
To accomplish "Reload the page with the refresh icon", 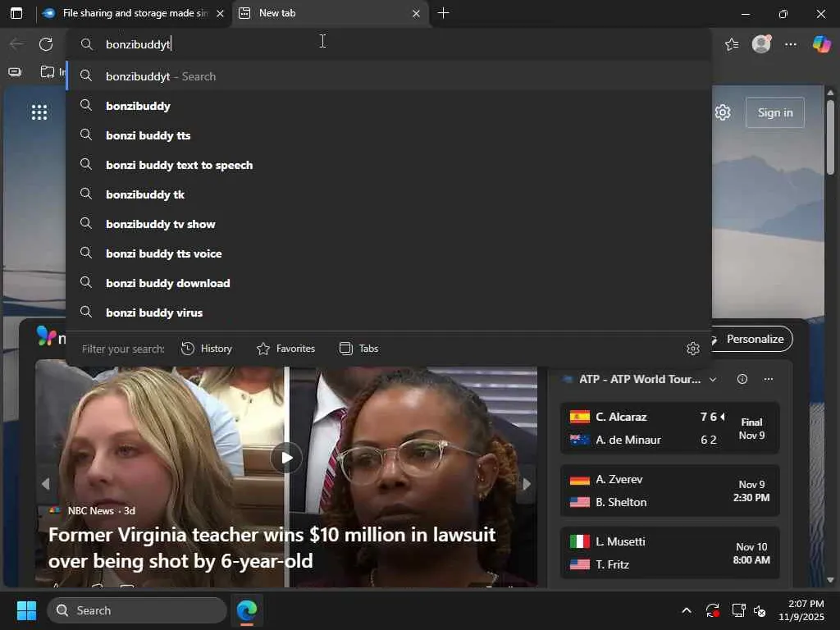I will [x=46, y=44].
